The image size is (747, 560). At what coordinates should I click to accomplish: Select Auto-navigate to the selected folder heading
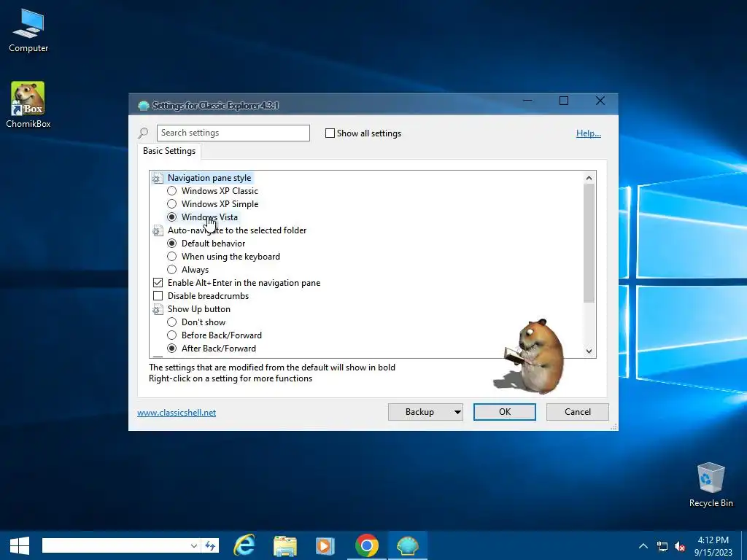point(237,230)
